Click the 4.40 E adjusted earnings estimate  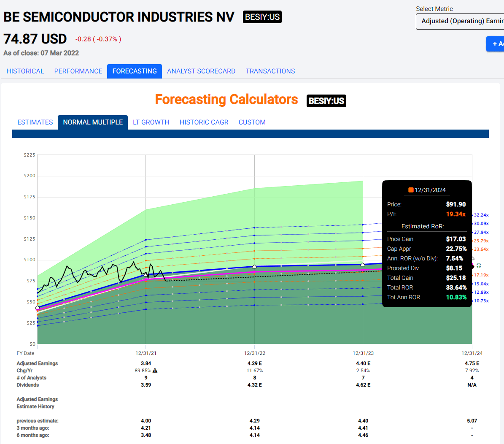tap(363, 363)
